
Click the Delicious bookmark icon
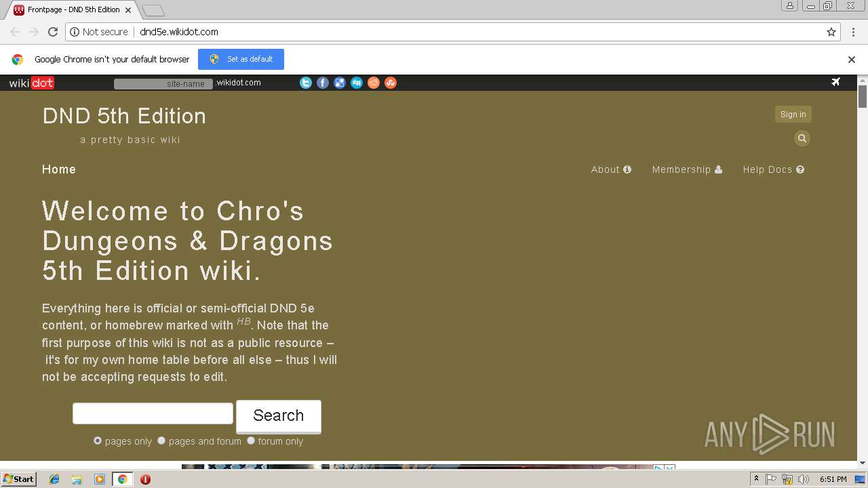pos(340,83)
